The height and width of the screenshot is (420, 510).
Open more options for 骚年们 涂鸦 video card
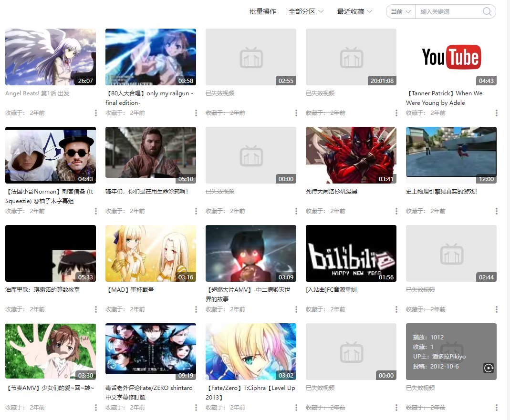tap(196, 211)
